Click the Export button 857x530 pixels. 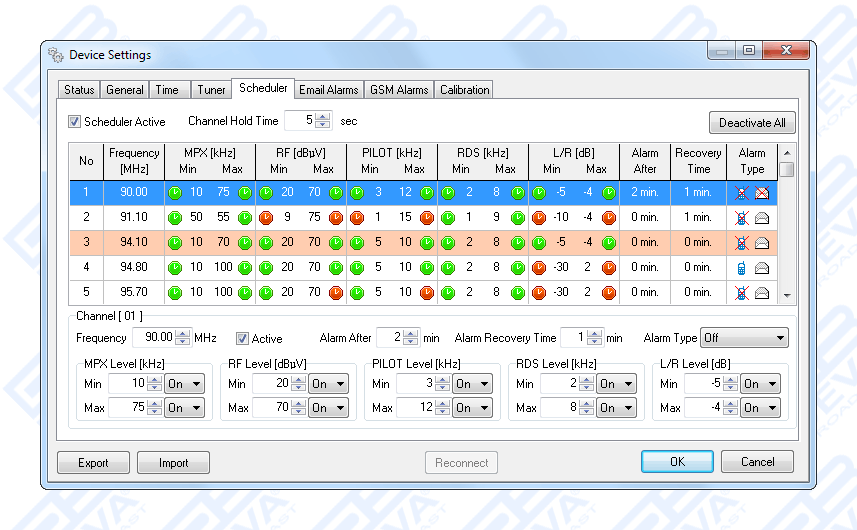click(x=93, y=462)
